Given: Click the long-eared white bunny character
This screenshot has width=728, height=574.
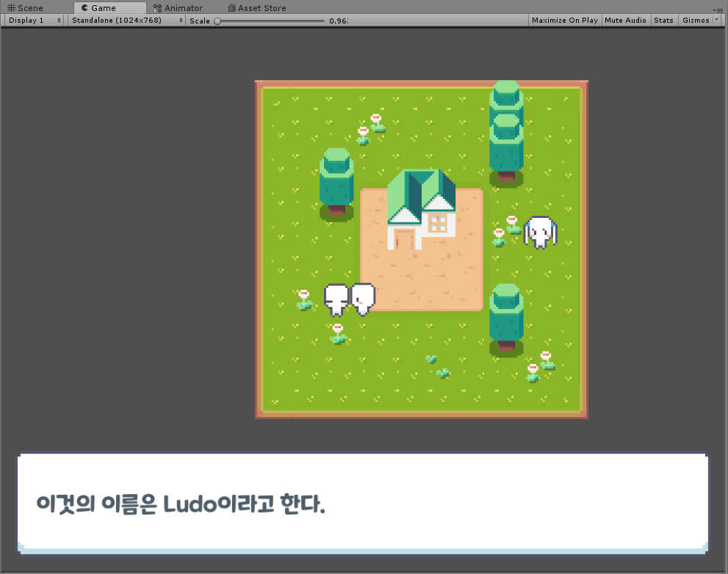Looking at the screenshot, I should (x=541, y=232).
